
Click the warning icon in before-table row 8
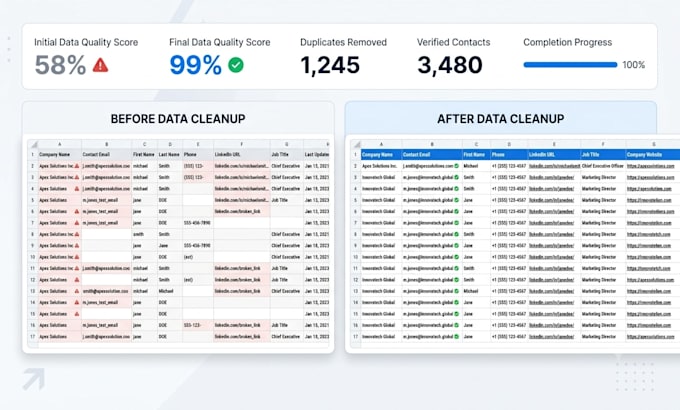tap(77, 234)
